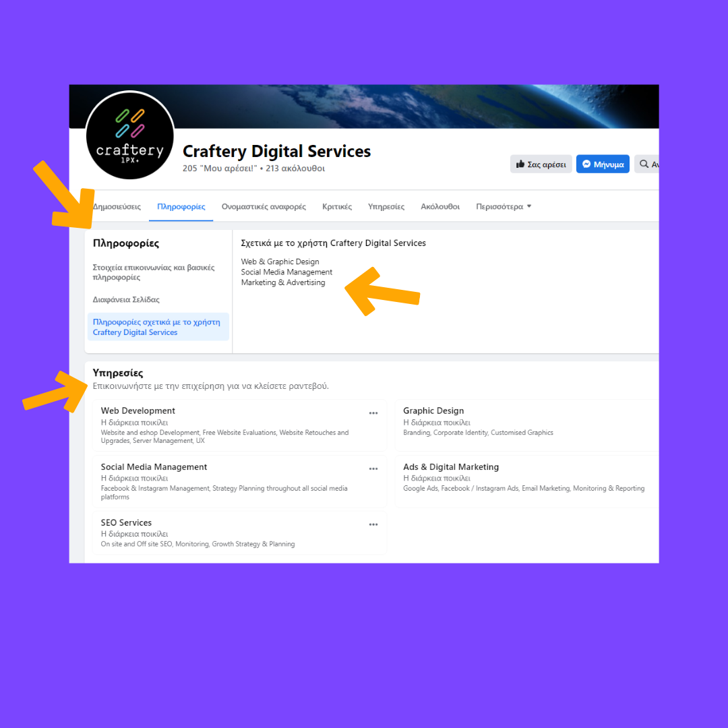Open the three-dot menu for SEO Services
The width and height of the screenshot is (728, 728).
click(373, 524)
